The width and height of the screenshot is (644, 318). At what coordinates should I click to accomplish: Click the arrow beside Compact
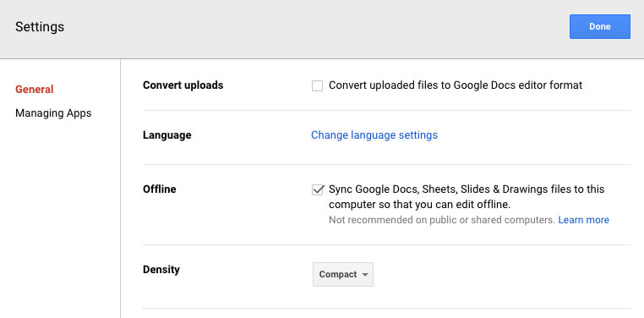click(365, 275)
